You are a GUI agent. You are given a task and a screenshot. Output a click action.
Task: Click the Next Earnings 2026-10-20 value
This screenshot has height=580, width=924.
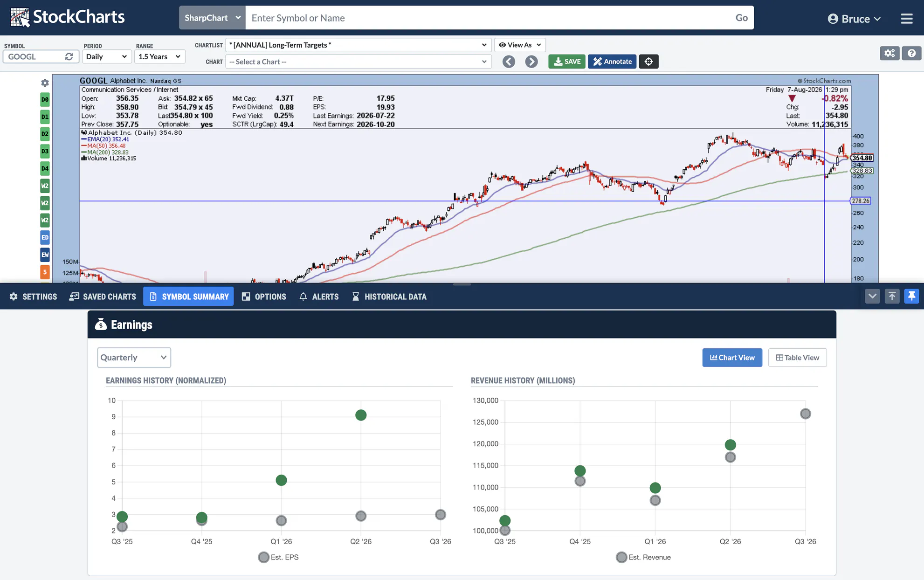[376, 124]
